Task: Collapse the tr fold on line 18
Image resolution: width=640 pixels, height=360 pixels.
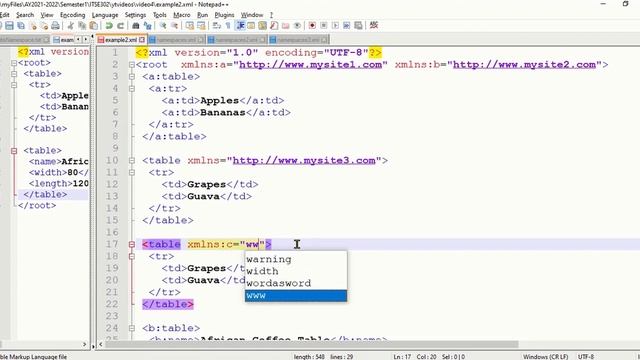Action: coord(131,256)
